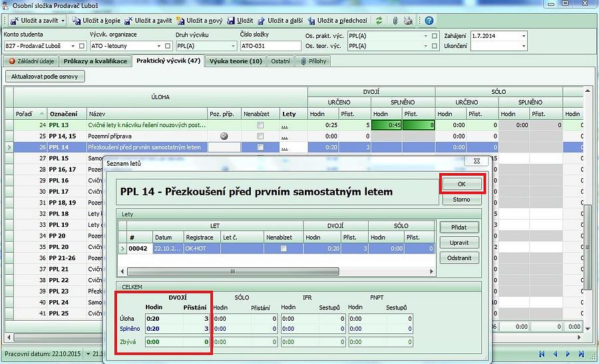
Task: Open the Druh výcviku dropdown
Action: tap(232, 46)
